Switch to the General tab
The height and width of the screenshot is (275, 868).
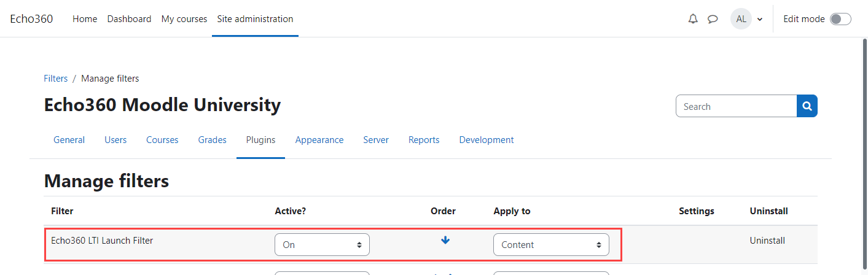click(69, 140)
